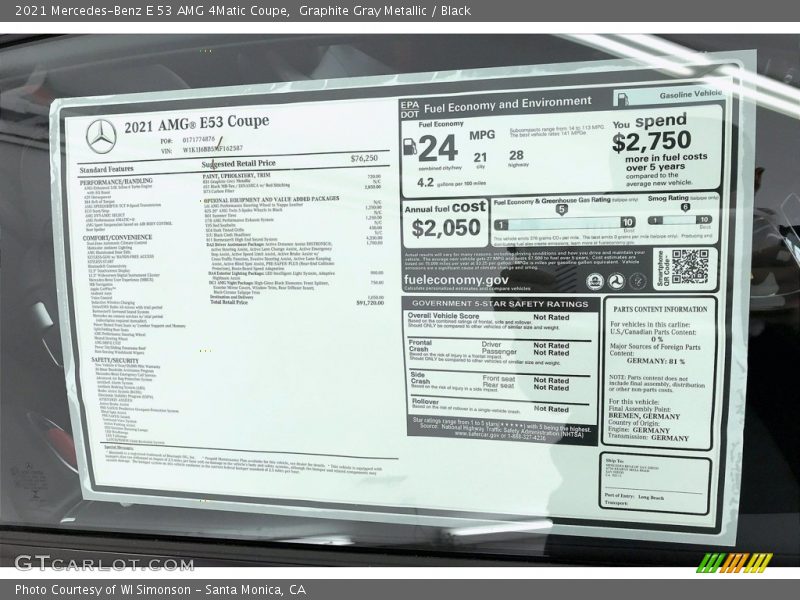Image resolution: width=800 pixels, height=600 pixels.
Task: Click the 'Standard Features' heading
Action: click(x=106, y=169)
